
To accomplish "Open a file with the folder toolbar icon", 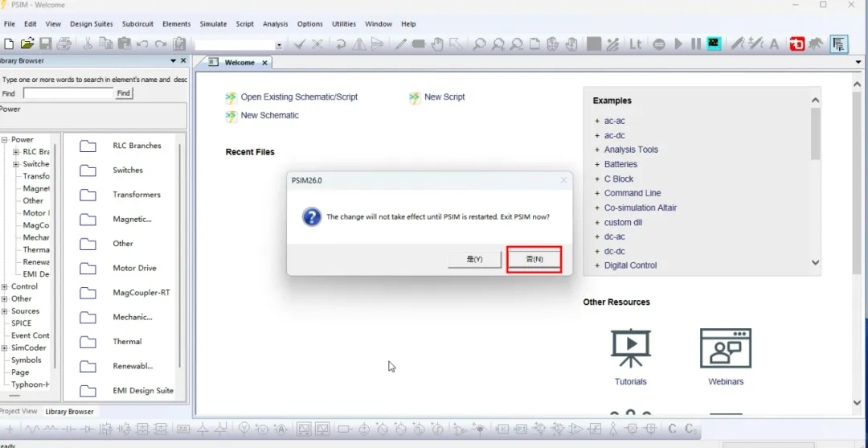I will [x=27, y=43].
